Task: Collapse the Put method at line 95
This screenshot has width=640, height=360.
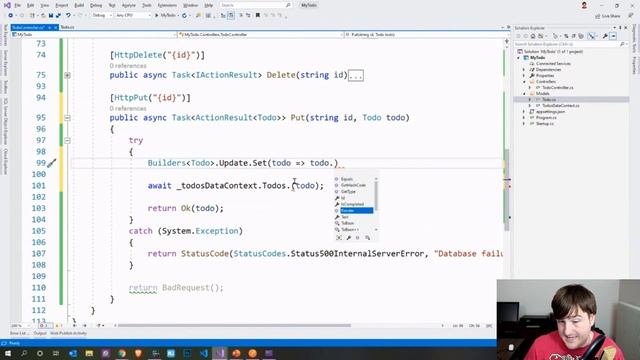Action: [x=67, y=118]
